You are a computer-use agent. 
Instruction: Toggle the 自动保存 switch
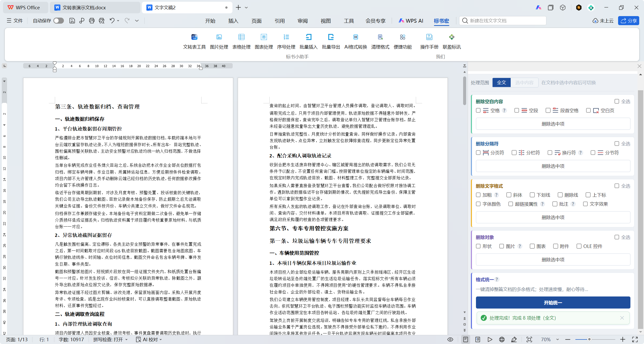pos(59,21)
